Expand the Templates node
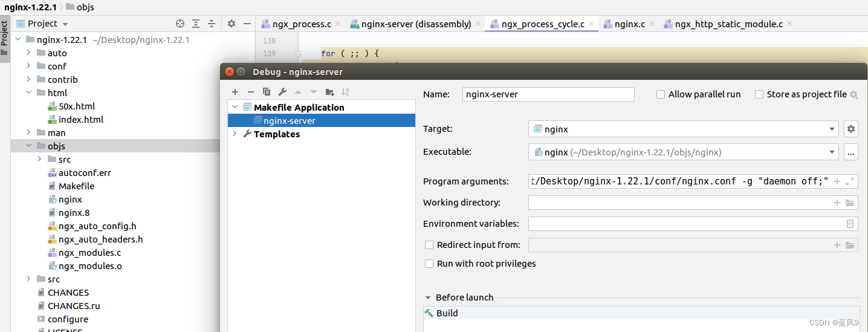This screenshot has height=332, width=868. click(235, 134)
